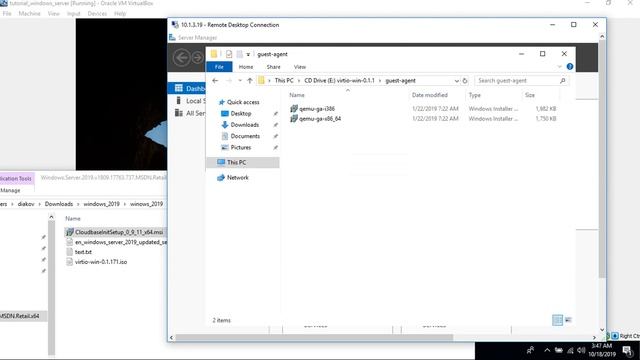Click windows_2019 breadcrumb in host Explorer
Image resolution: width=640 pixels, height=360 pixels.
point(101,204)
